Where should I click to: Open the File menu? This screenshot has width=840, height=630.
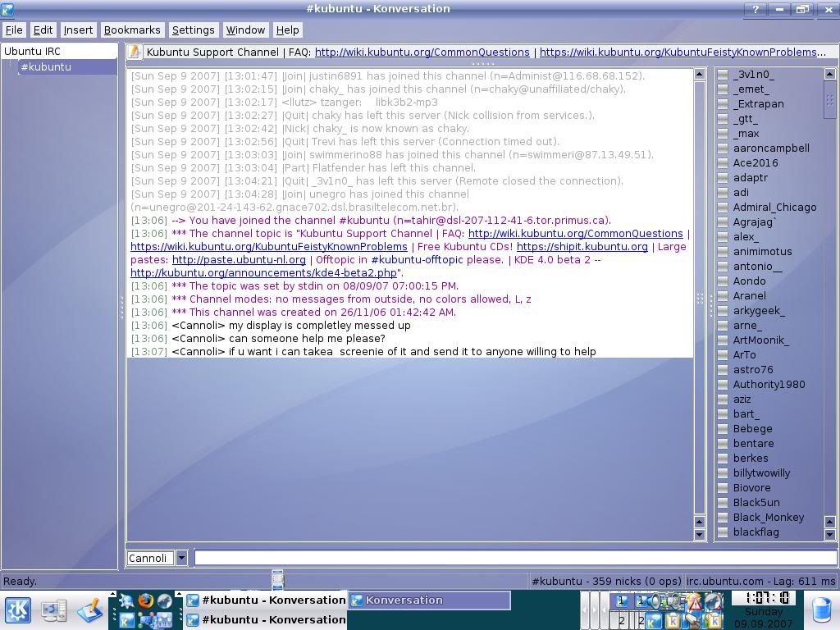coord(14,30)
